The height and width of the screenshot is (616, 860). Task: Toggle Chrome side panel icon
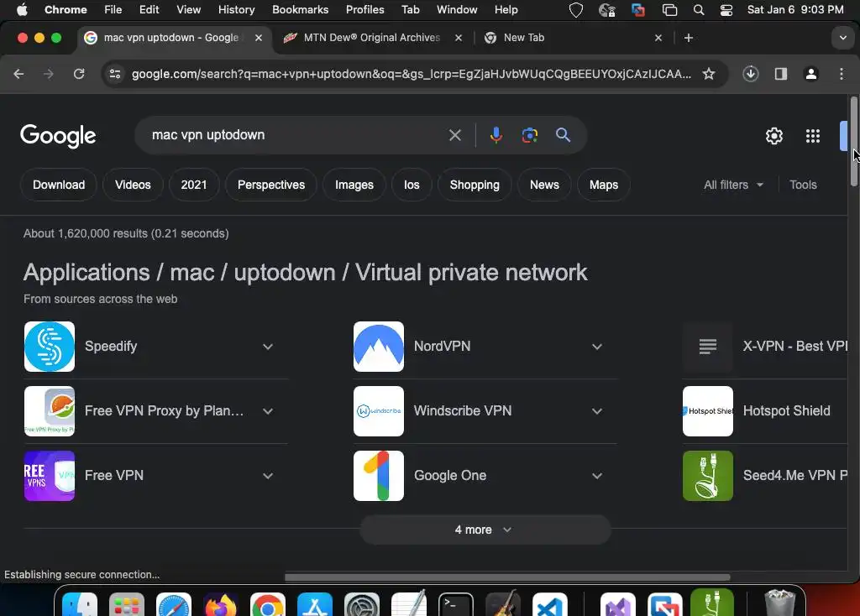point(780,74)
